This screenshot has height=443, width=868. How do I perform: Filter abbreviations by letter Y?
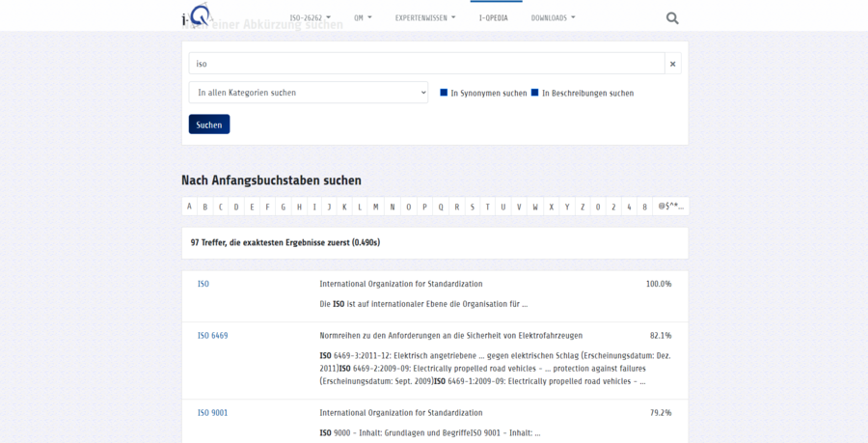tap(567, 207)
